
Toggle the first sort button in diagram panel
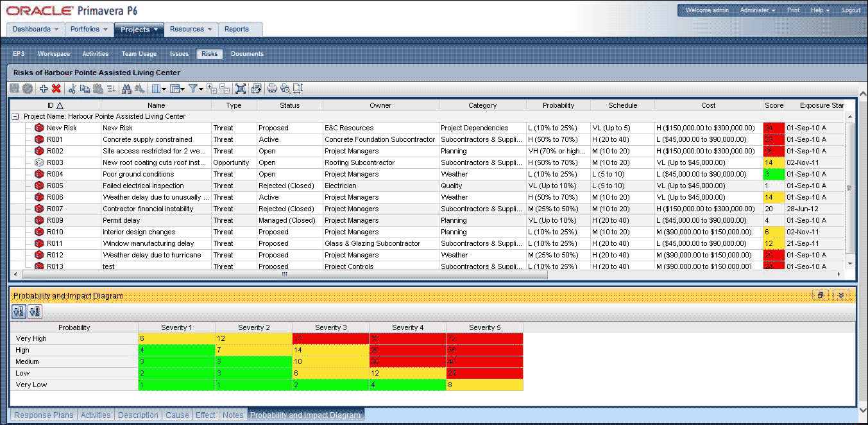coord(19,312)
